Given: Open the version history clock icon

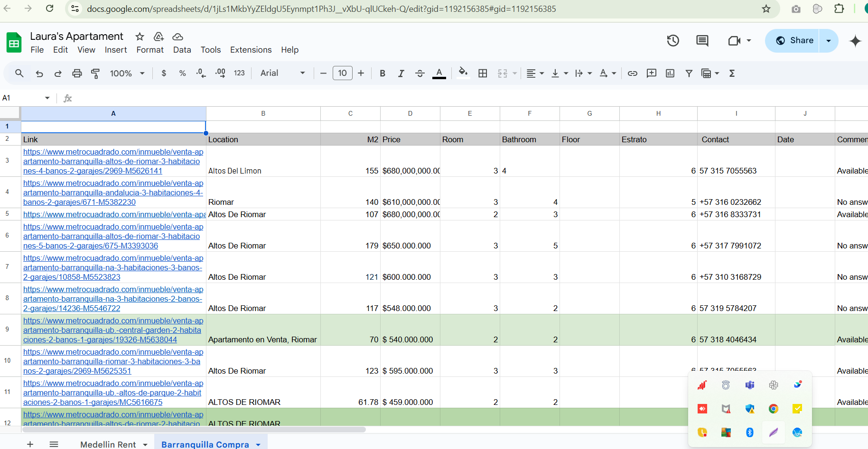Looking at the screenshot, I should pos(672,41).
